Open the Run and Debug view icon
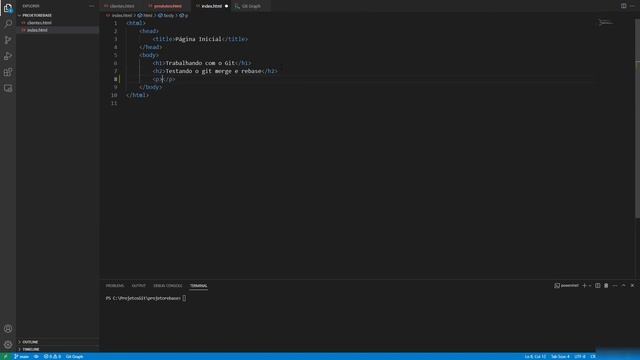The image size is (640, 360). (x=8, y=56)
